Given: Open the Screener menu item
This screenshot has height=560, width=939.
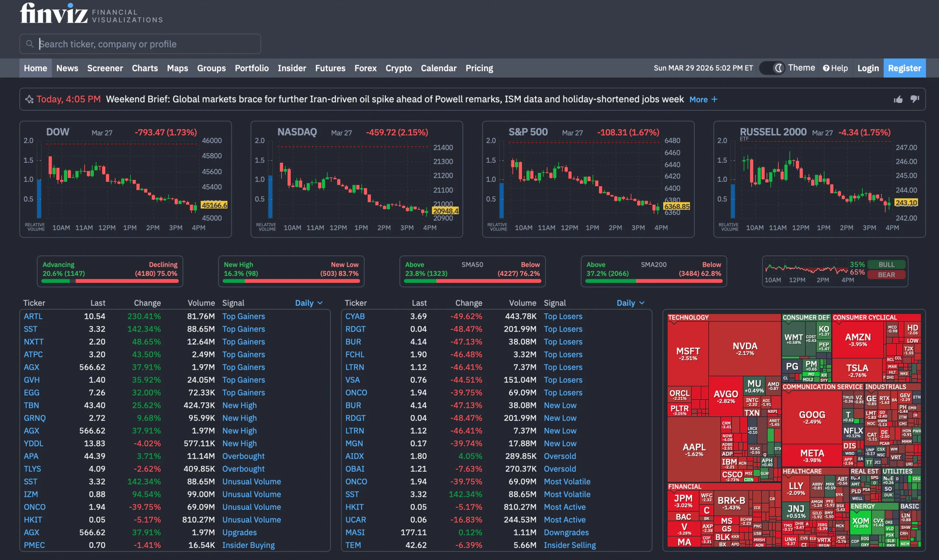Looking at the screenshot, I should tap(105, 68).
